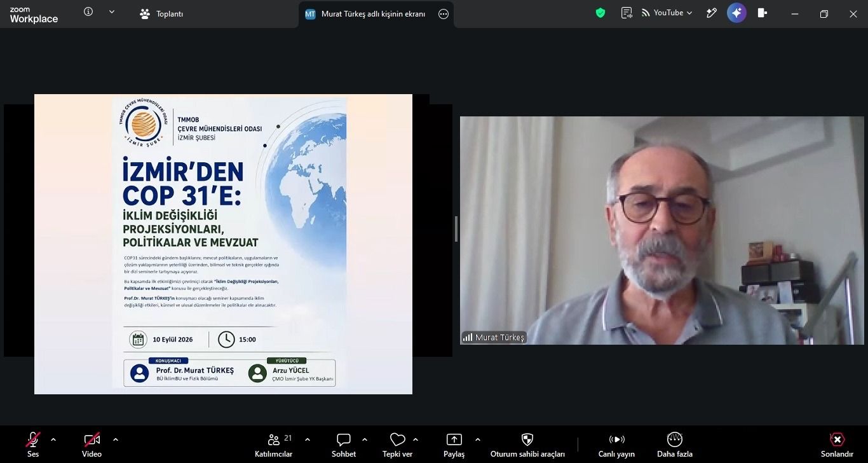Expand options arrow beside Katılımcılar
This screenshot has height=463, width=868.
(308, 439)
